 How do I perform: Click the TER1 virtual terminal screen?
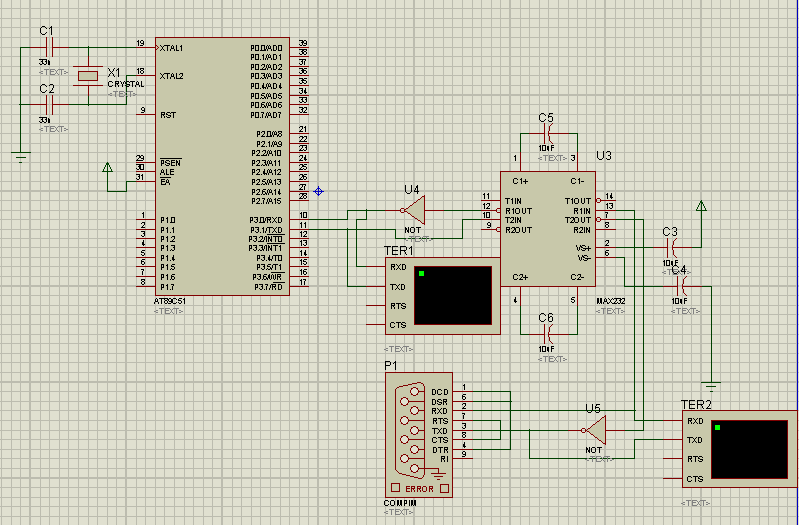coord(453,296)
